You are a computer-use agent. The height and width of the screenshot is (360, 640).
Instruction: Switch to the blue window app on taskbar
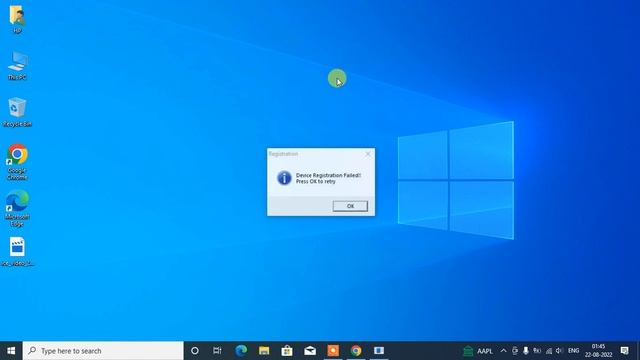pos(379,351)
